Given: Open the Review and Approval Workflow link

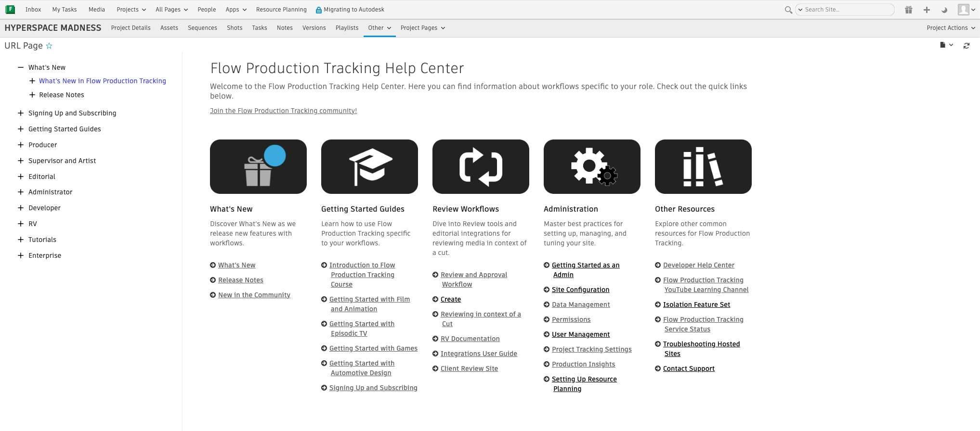Looking at the screenshot, I should coord(474,279).
